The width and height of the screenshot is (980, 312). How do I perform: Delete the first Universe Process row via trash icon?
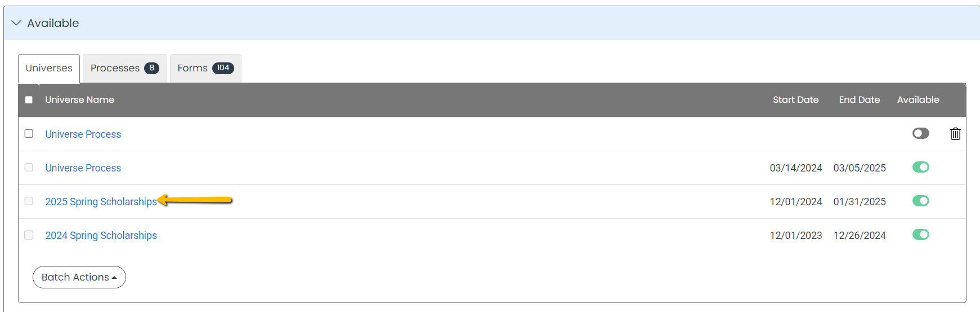tap(955, 134)
